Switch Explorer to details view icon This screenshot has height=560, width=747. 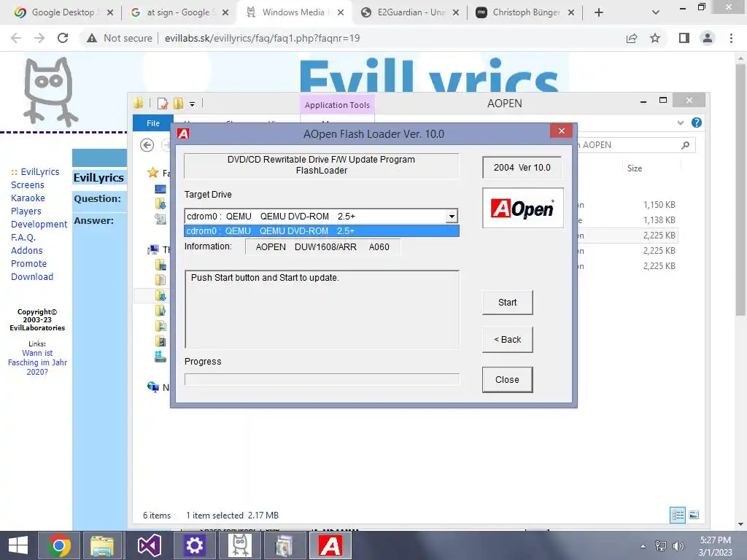click(678, 515)
